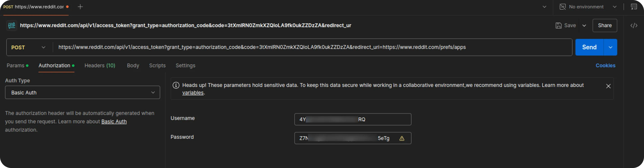Click the info icon in banner
The width and height of the screenshot is (644, 168).
(176, 85)
